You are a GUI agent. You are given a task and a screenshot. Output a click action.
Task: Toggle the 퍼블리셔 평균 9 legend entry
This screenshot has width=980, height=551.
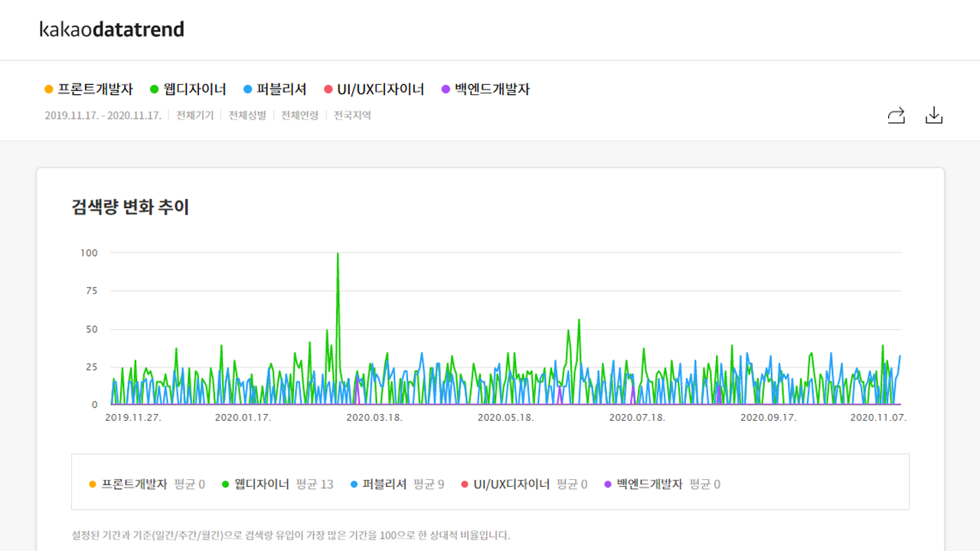click(x=396, y=484)
